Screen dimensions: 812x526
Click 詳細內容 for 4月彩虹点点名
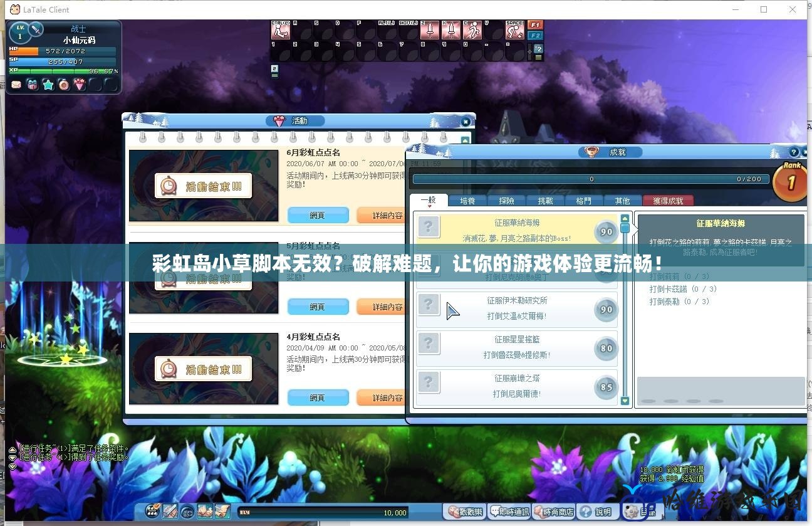click(382, 397)
